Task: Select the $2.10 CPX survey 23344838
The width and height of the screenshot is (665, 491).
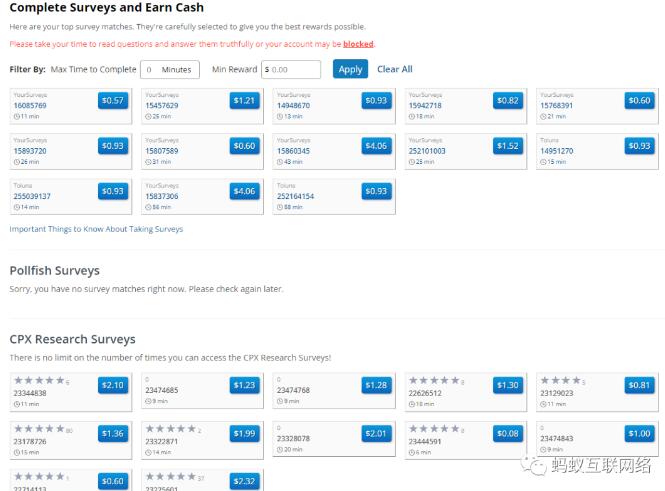Action: point(113,385)
